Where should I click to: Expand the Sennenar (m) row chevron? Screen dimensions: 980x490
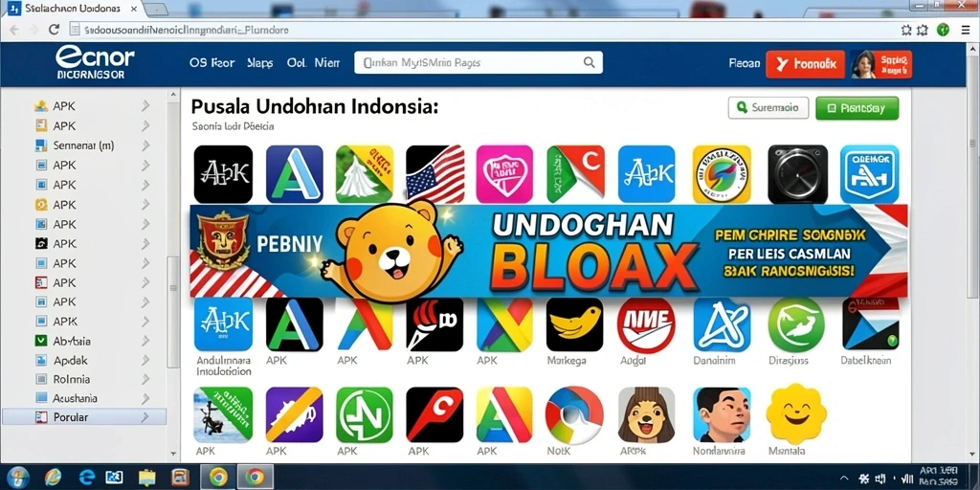click(x=145, y=145)
